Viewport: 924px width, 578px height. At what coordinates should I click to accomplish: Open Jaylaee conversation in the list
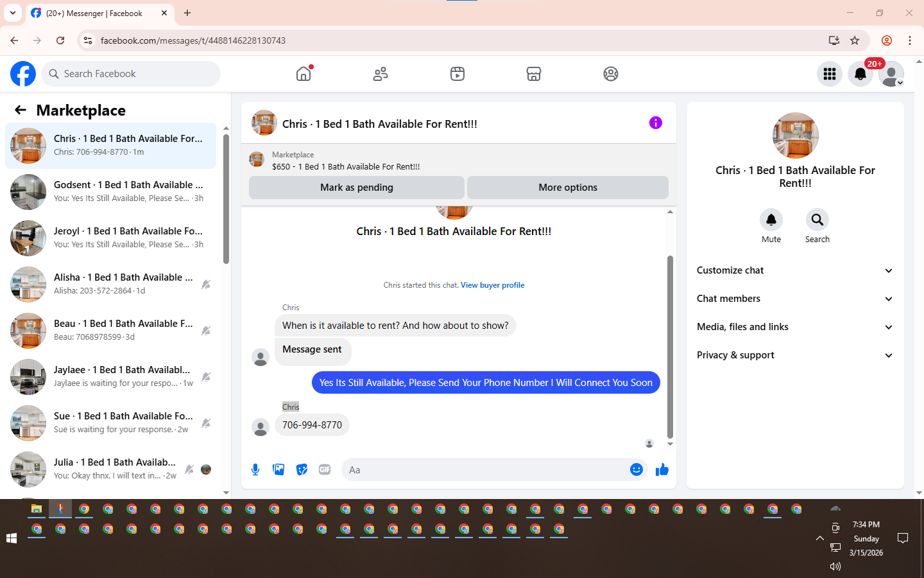coord(111,377)
